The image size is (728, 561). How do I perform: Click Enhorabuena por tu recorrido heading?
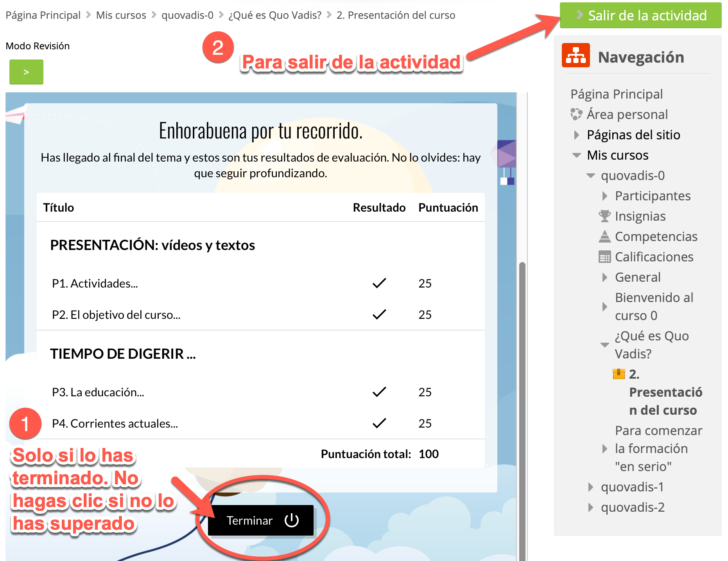pyautogui.click(x=261, y=131)
